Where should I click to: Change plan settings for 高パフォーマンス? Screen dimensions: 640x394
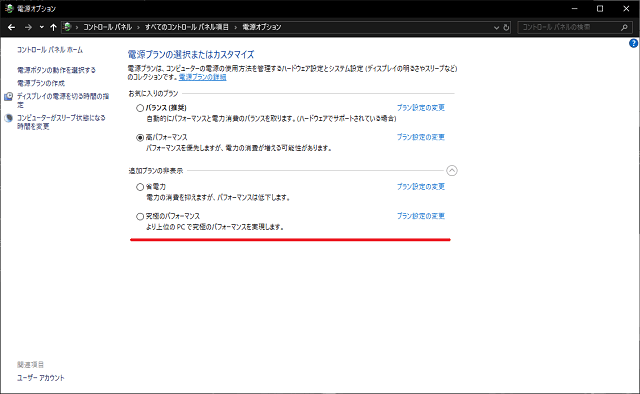tap(421, 137)
